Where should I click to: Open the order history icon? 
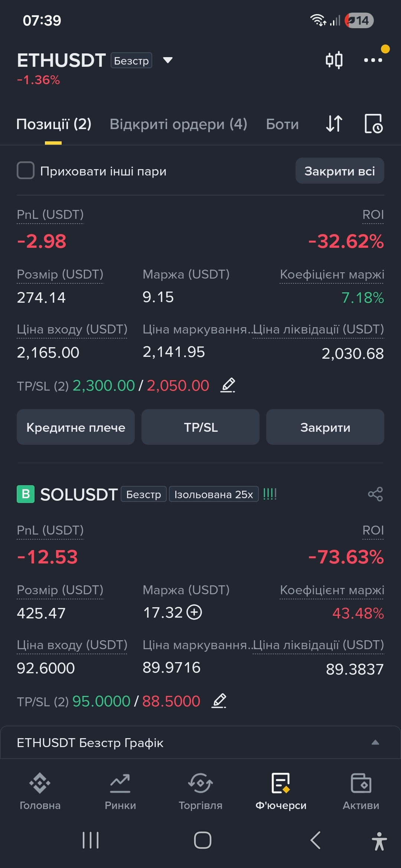pos(373,124)
